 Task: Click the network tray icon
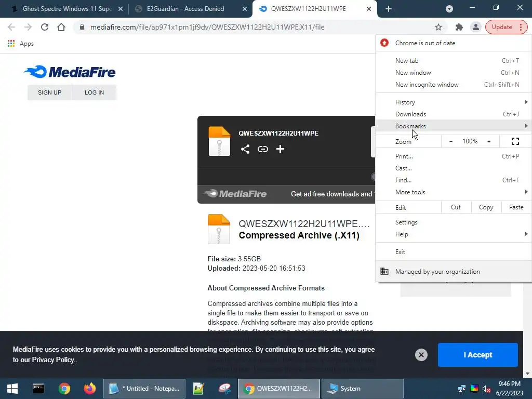pyautogui.click(x=462, y=389)
